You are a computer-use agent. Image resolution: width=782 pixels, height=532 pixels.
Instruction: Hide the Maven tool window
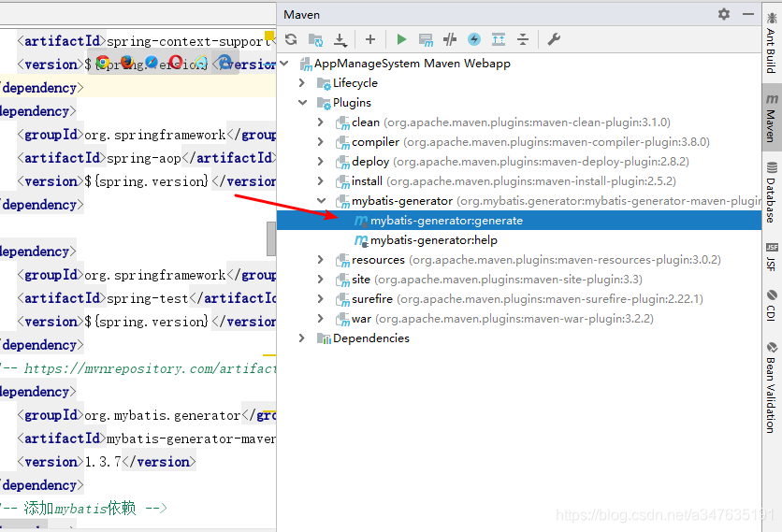point(748,14)
